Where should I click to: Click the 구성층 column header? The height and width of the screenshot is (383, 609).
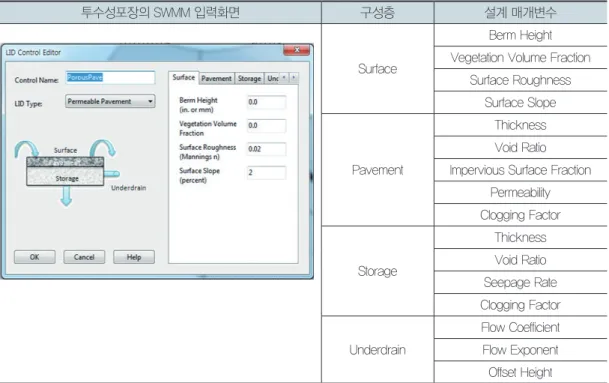pyautogui.click(x=378, y=12)
